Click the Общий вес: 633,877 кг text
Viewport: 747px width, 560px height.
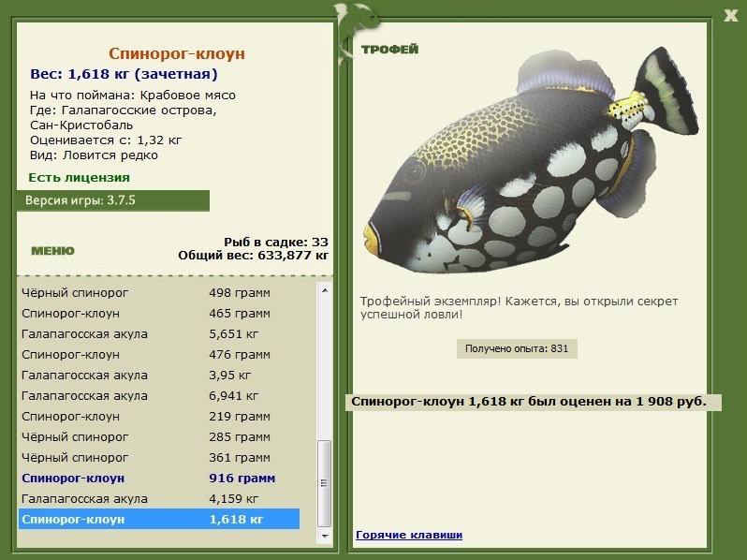tap(254, 256)
